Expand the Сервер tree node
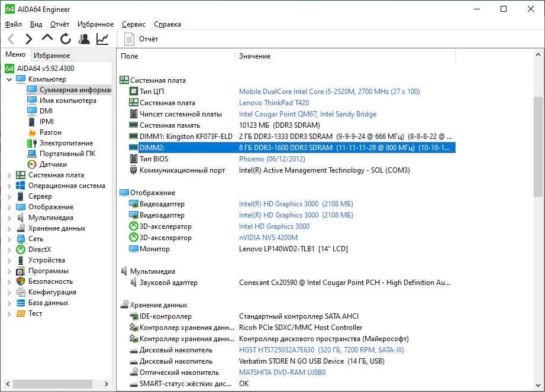Image resolution: width=545 pixels, height=392 pixels. coord(9,196)
